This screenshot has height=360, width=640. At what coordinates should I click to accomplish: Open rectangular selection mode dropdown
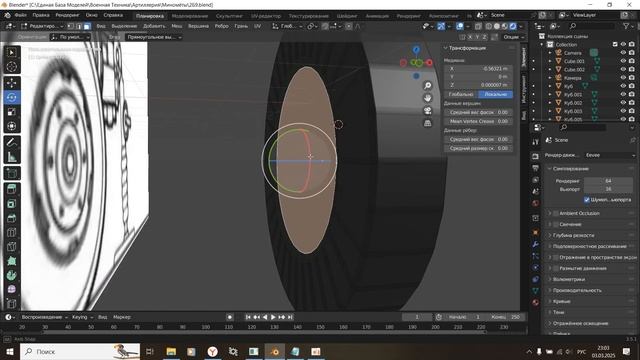pos(154,37)
